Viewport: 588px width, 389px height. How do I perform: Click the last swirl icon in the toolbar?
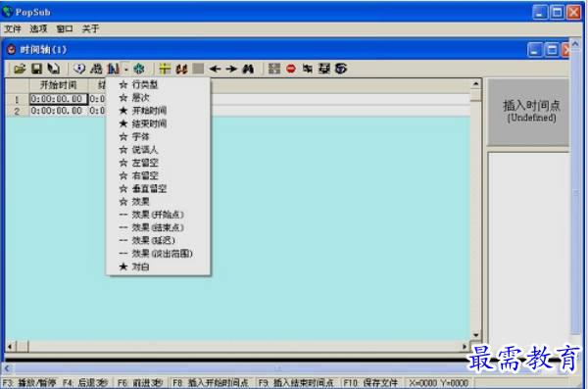(341, 69)
